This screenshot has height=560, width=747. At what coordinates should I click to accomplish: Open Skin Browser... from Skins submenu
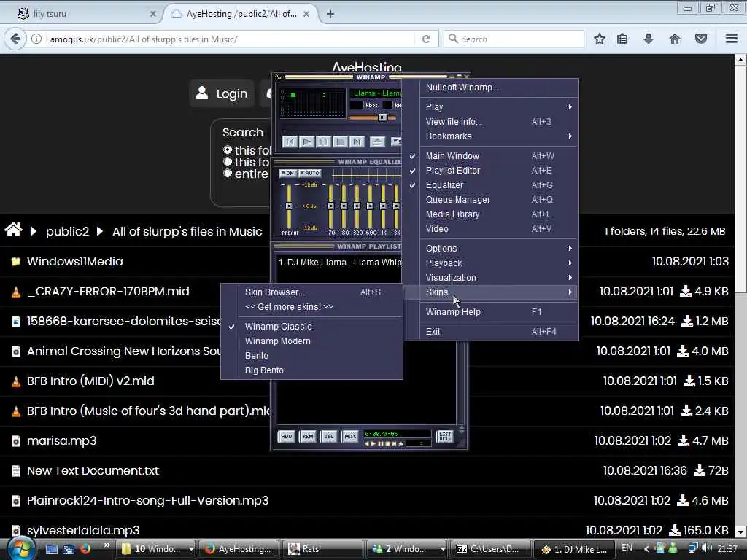click(312, 292)
